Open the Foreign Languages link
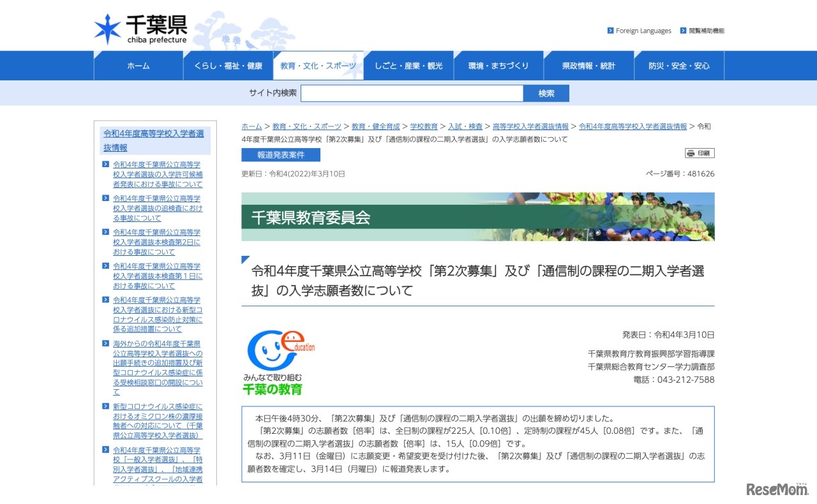 click(x=643, y=31)
